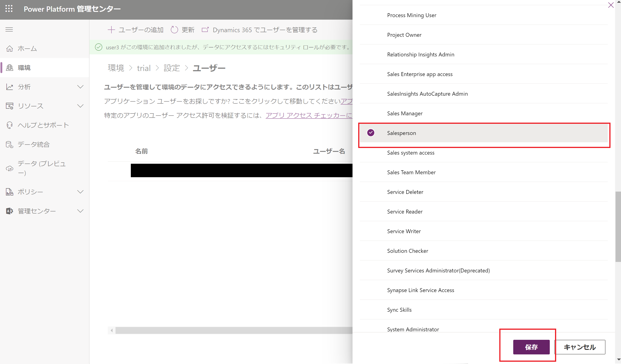This screenshot has height=364, width=621.
Task: Click the Analytics chart icon
Action: coord(9,87)
